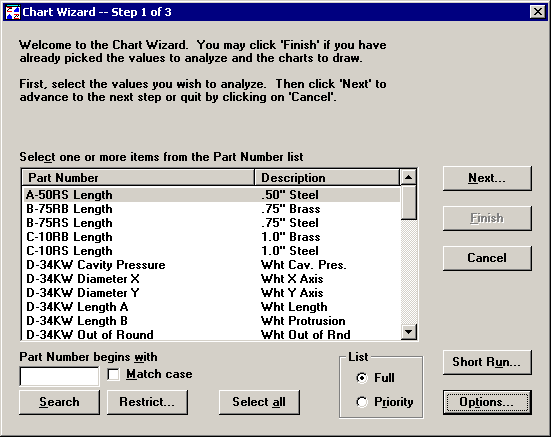Click the list scroll up arrow
The width and height of the screenshot is (551, 437).
(408, 177)
